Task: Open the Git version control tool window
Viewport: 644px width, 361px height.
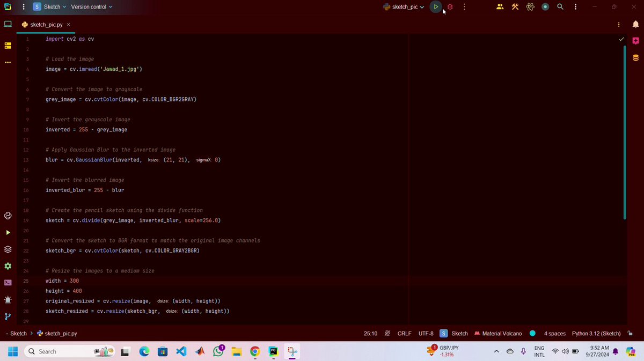Action: click(x=8, y=316)
